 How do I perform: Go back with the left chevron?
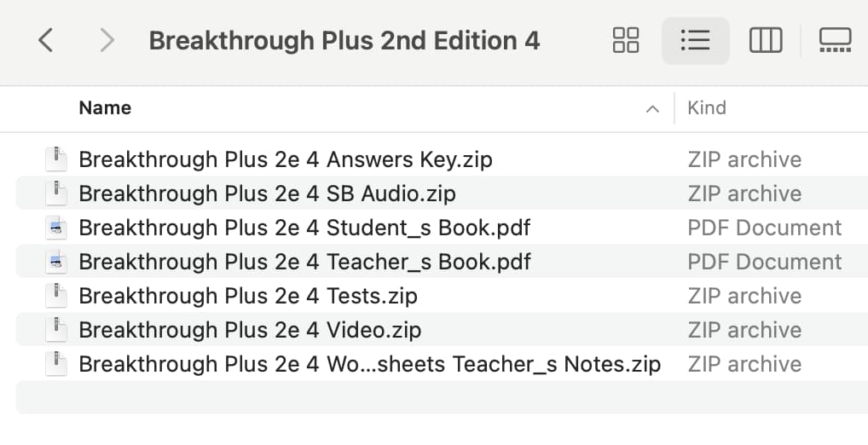pyautogui.click(x=46, y=40)
